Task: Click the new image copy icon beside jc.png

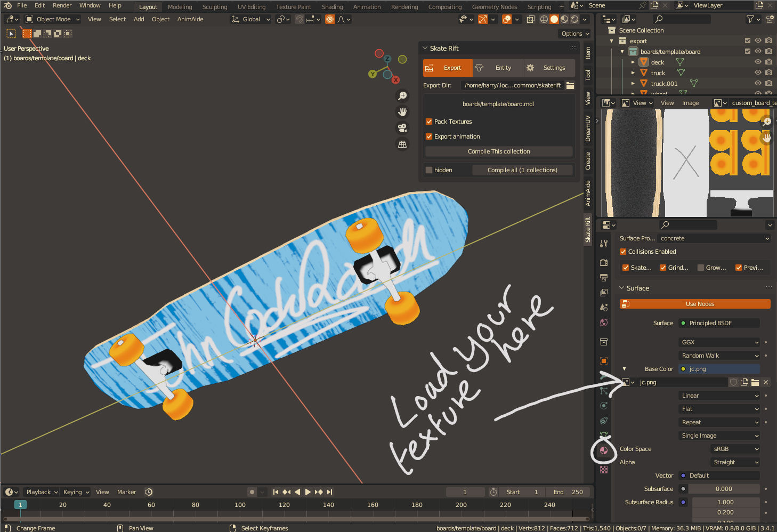Action: point(744,382)
